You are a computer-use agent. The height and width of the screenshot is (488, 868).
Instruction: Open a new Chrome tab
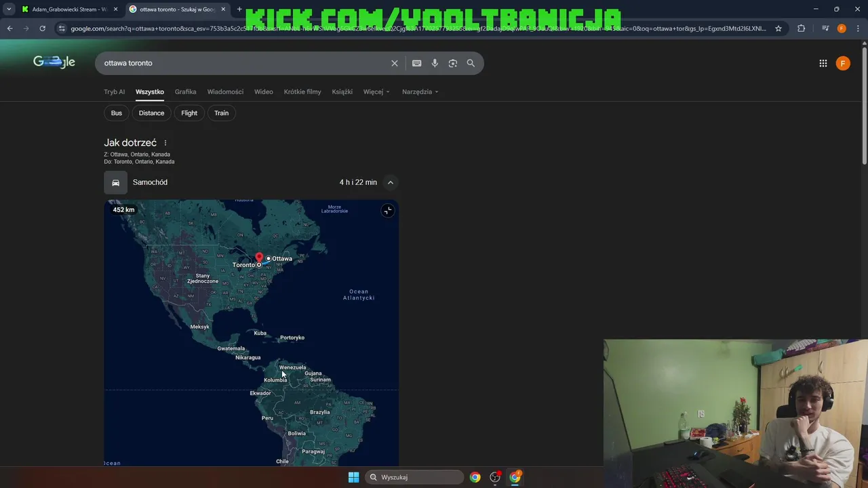(239, 9)
